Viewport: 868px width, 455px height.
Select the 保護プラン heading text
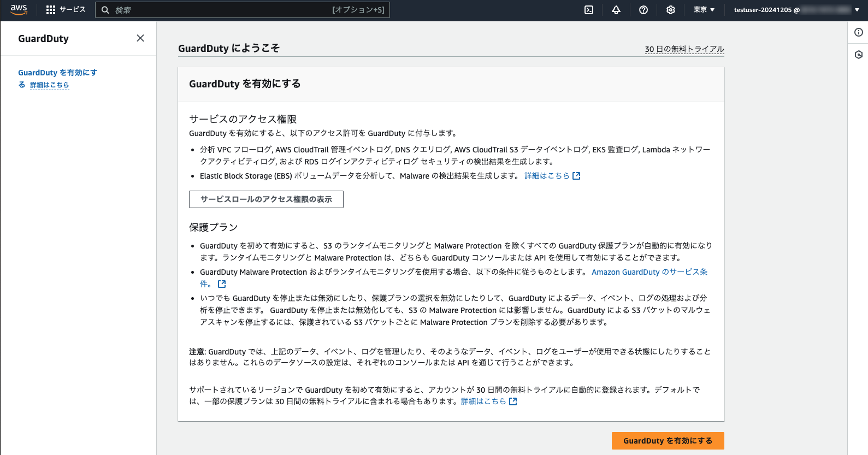[x=214, y=227]
